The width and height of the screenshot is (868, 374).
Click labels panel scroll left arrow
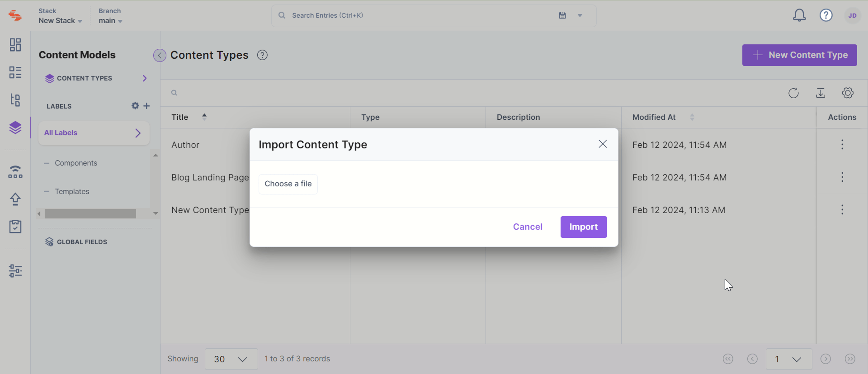pyautogui.click(x=39, y=214)
